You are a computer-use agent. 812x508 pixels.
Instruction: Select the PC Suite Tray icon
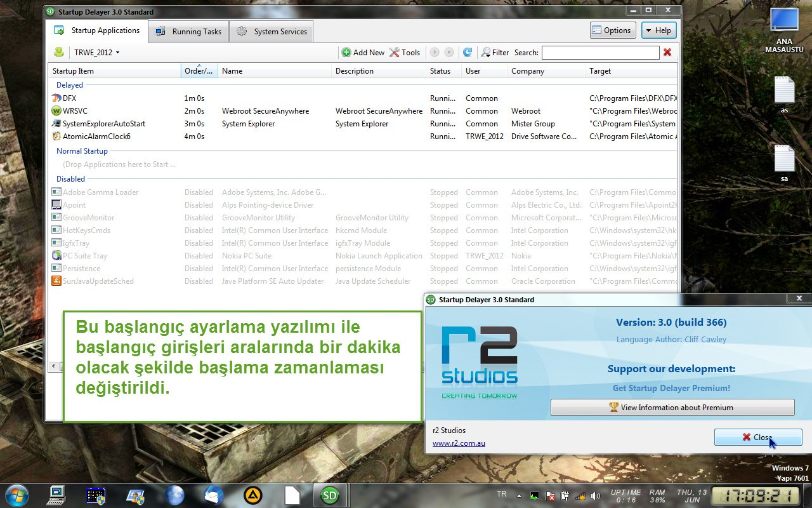56,256
